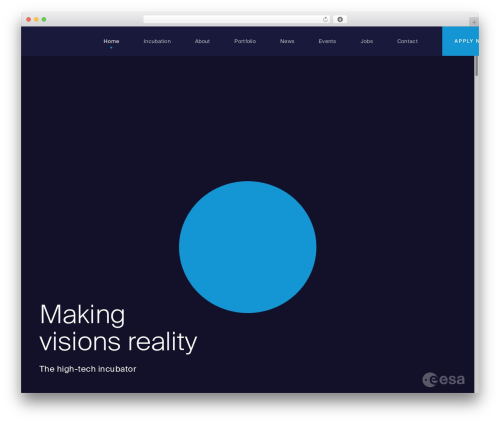Click the large blue circle graphic
500x423 pixels.
tap(248, 247)
